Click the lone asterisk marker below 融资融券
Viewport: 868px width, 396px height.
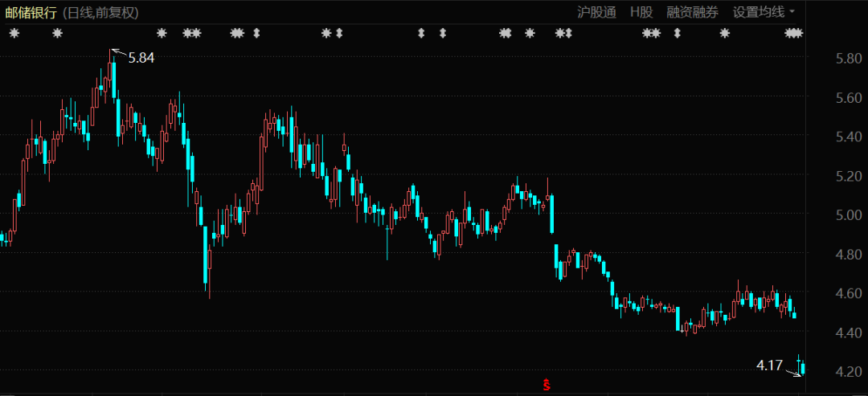(x=725, y=33)
